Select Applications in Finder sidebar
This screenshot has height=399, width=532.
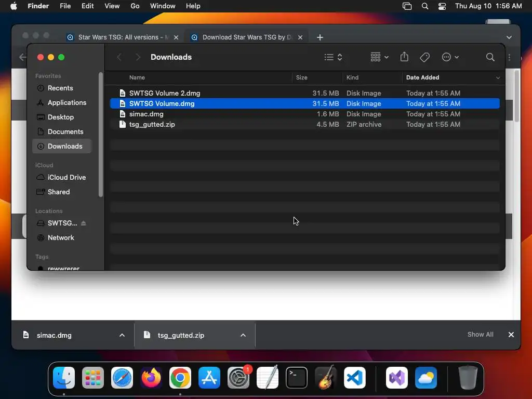pos(62,102)
